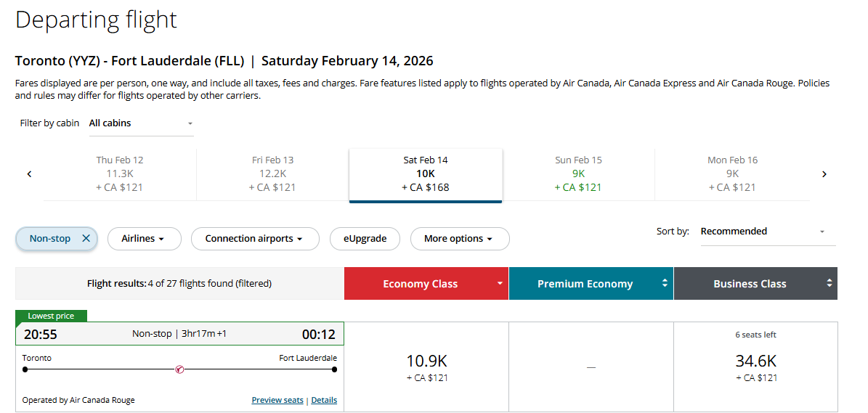Click the Air Canada Rouge route icon
Screen dimensions: 868x413
click(x=179, y=369)
